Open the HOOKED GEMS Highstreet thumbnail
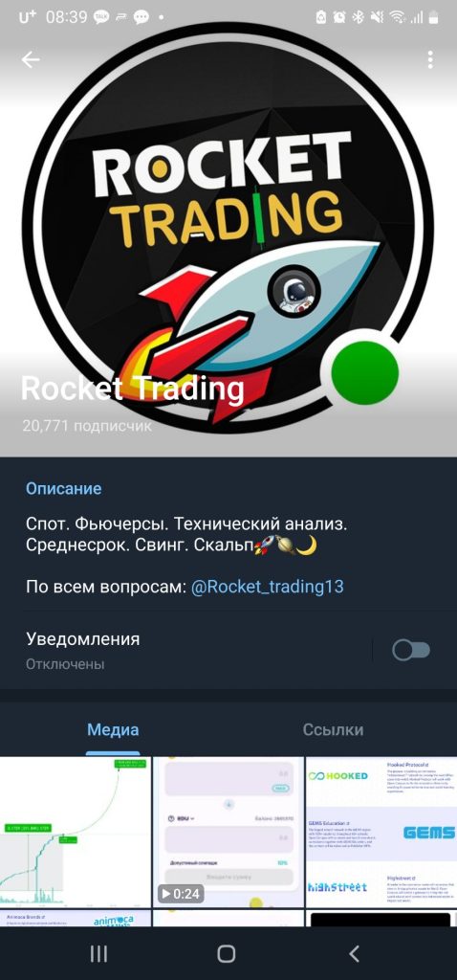The height and width of the screenshot is (980, 457). [381, 832]
